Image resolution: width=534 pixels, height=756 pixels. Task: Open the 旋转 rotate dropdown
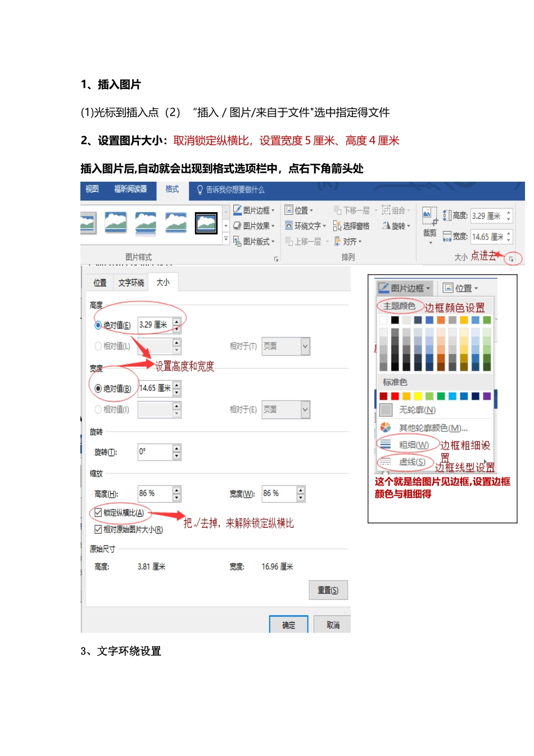[x=396, y=226]
